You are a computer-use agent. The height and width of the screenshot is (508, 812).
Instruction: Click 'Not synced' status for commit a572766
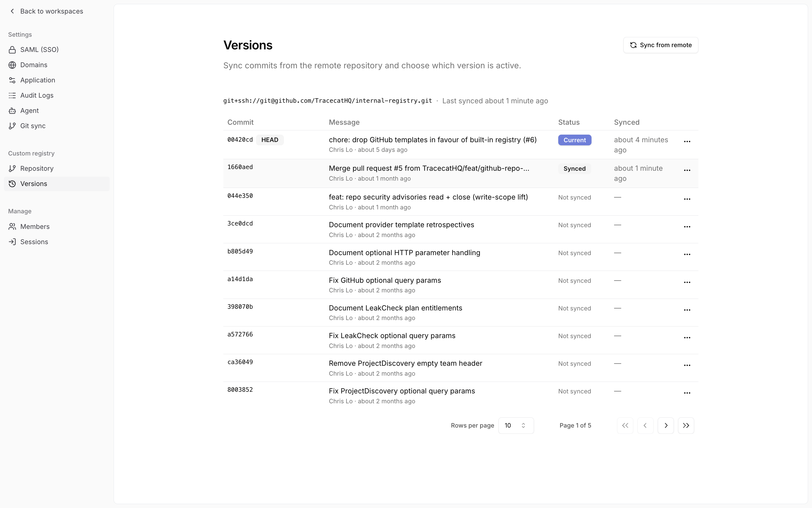pos(574,336)
